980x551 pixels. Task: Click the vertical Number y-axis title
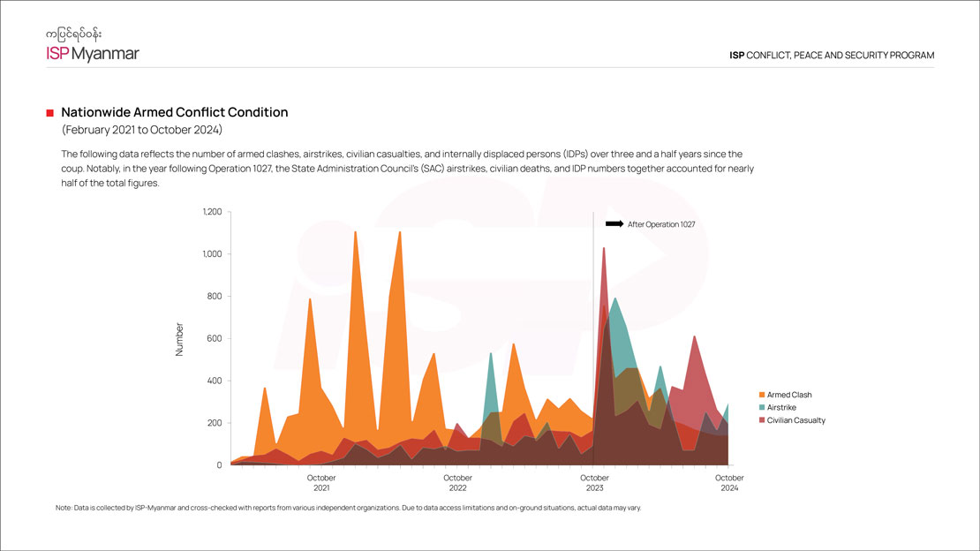pyautogui.click(x=180, y=339)
